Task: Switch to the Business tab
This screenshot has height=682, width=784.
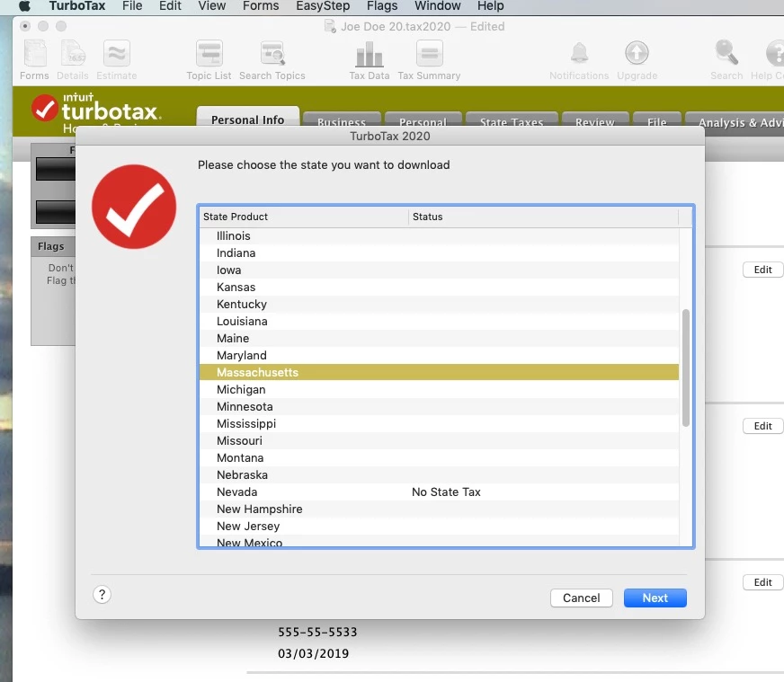Action: [342, 120]
